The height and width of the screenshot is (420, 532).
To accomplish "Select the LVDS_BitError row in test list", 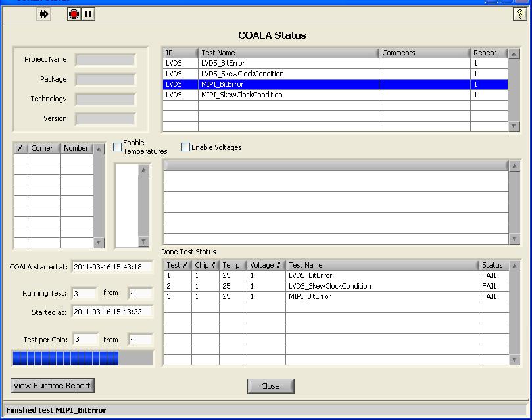I will click(335, 63).
